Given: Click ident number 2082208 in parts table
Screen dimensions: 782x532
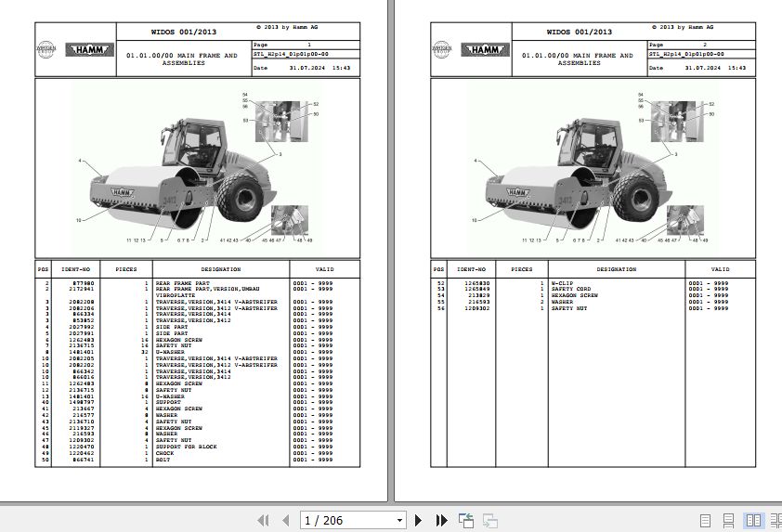Looking at the screenshot, I should (82, 302).
